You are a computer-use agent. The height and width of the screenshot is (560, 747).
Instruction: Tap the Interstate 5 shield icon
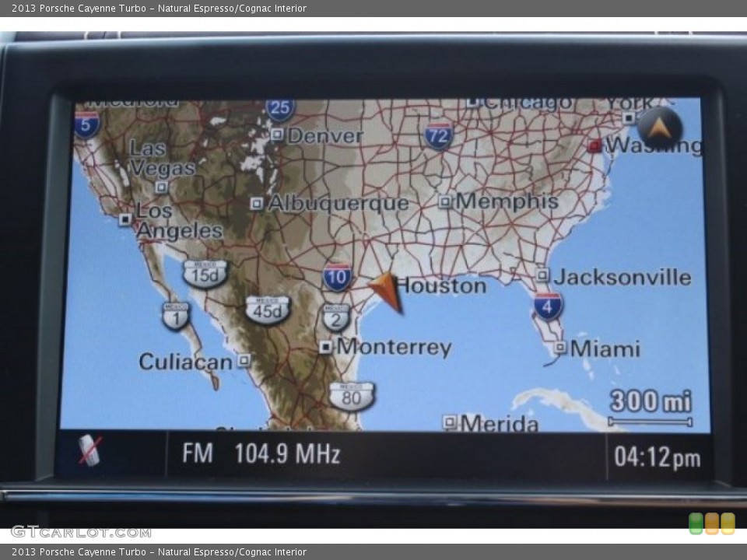point(86,124)
